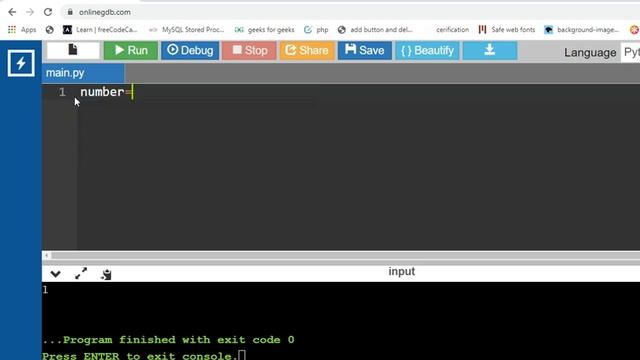This screenshot has height=360, width=640.
Task: Create a new file with the file icon button
Action: 73,50
